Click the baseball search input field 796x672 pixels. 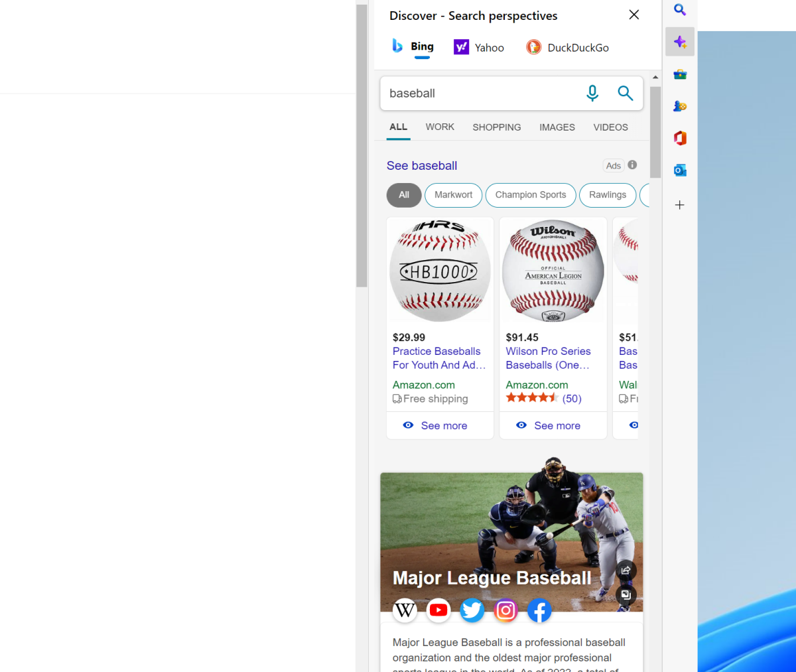pyautogui.click(x=481, y=94)
